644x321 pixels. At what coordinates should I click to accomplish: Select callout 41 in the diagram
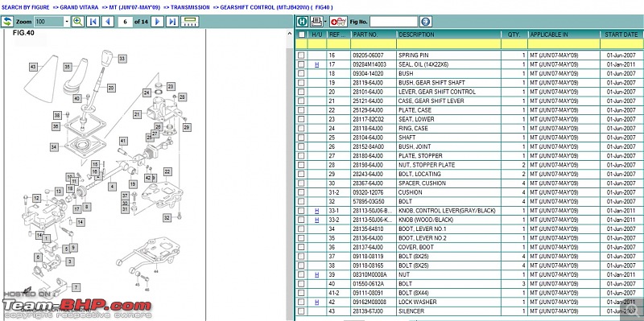tap(123, 142)
